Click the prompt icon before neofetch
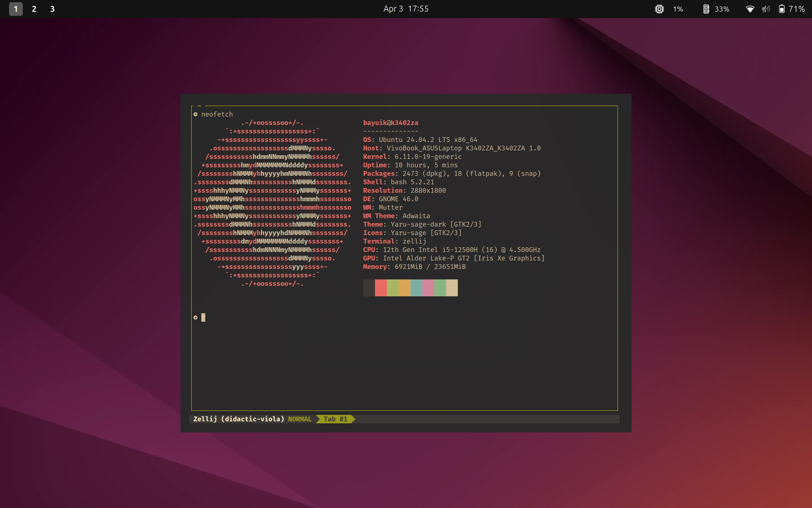 pyautogui.click(x=195, y=114)
